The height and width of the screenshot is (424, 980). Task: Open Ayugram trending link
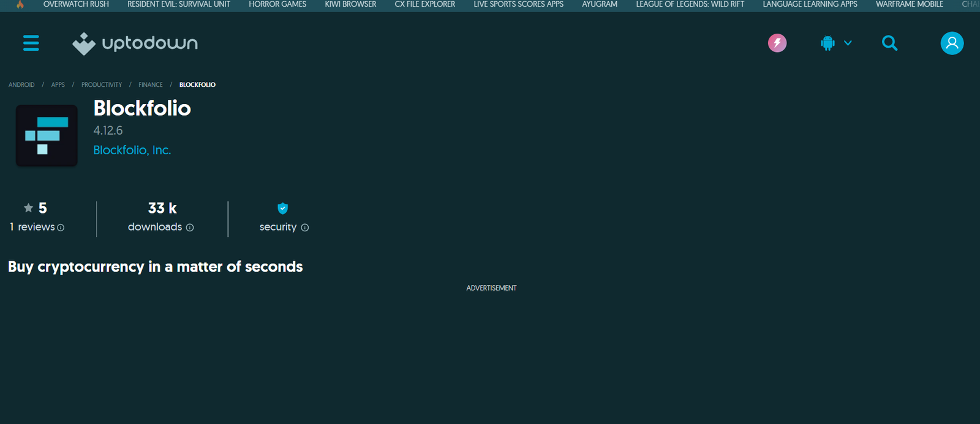[x=600, y=4]
